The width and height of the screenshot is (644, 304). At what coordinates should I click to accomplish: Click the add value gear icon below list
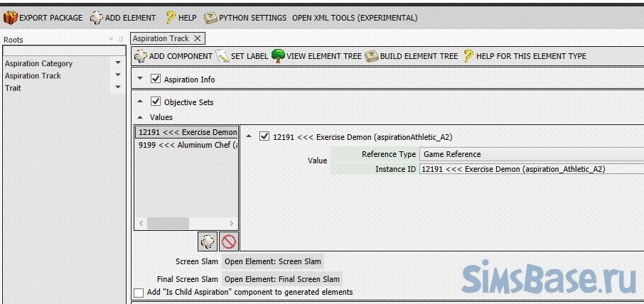[208, 241]
